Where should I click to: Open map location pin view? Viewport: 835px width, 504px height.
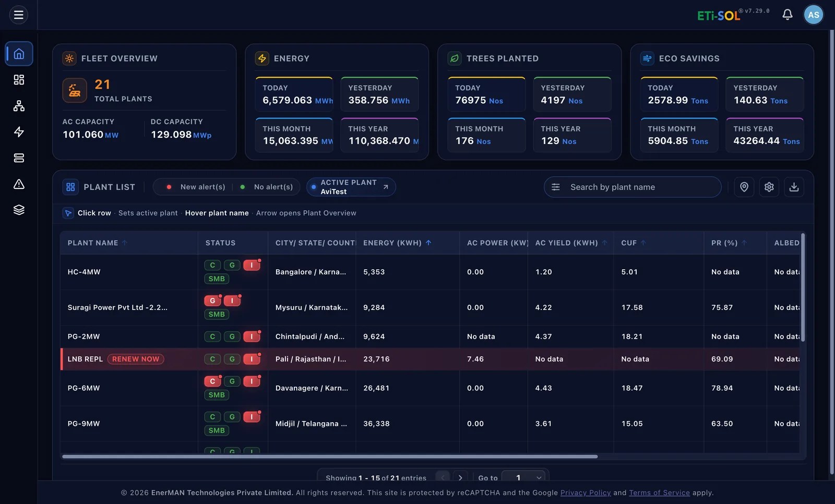(744, 187)
